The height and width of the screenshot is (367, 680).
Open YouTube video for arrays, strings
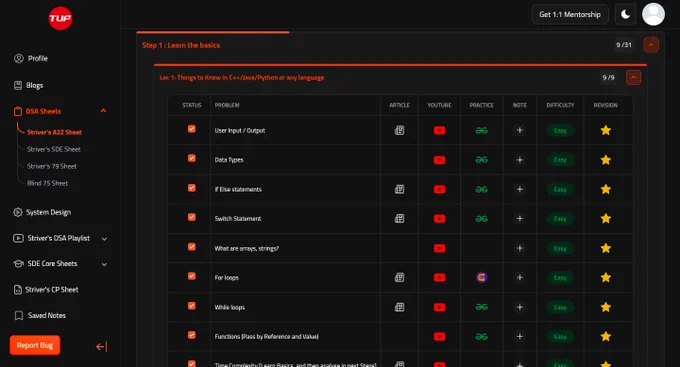coord(439,248)
